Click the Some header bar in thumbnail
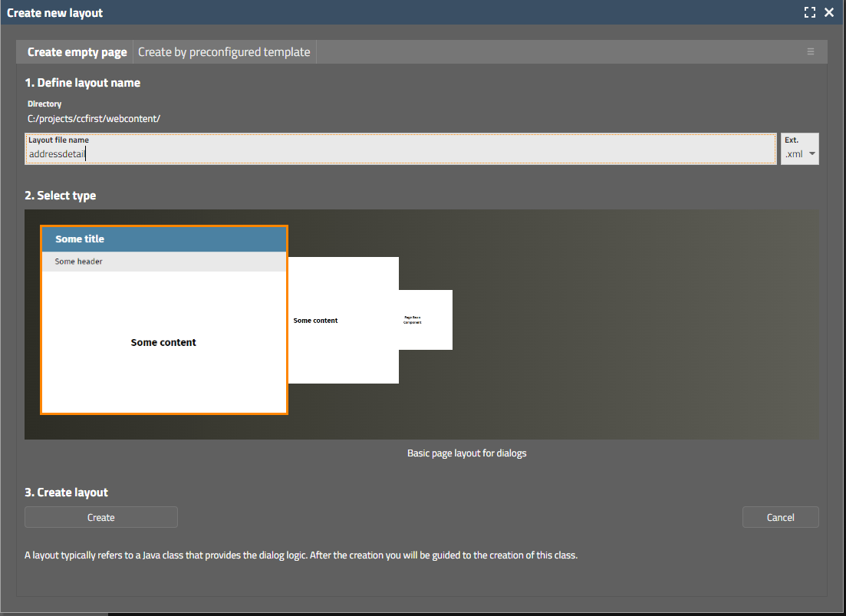Viewport: 846px width, 616px height. [163, 262]
